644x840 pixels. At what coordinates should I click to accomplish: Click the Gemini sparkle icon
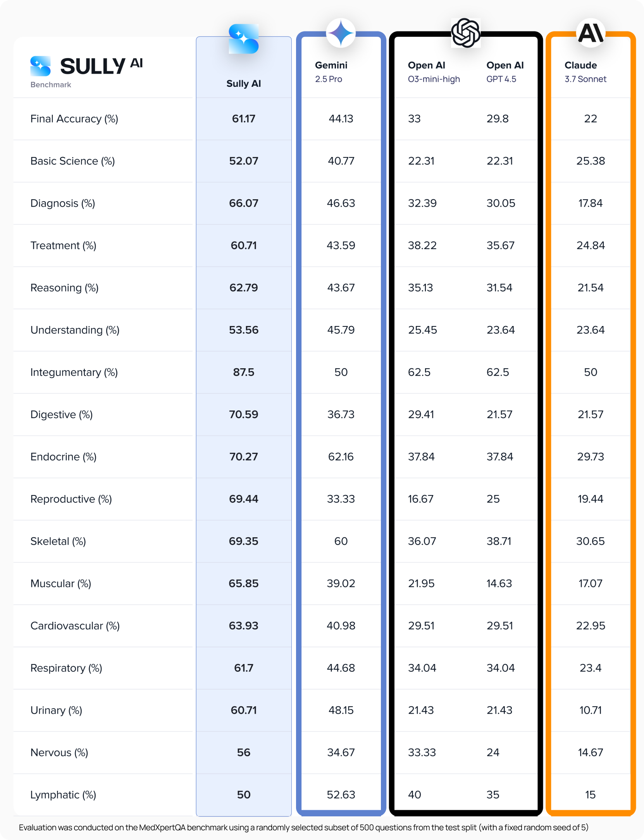point(341,33)
